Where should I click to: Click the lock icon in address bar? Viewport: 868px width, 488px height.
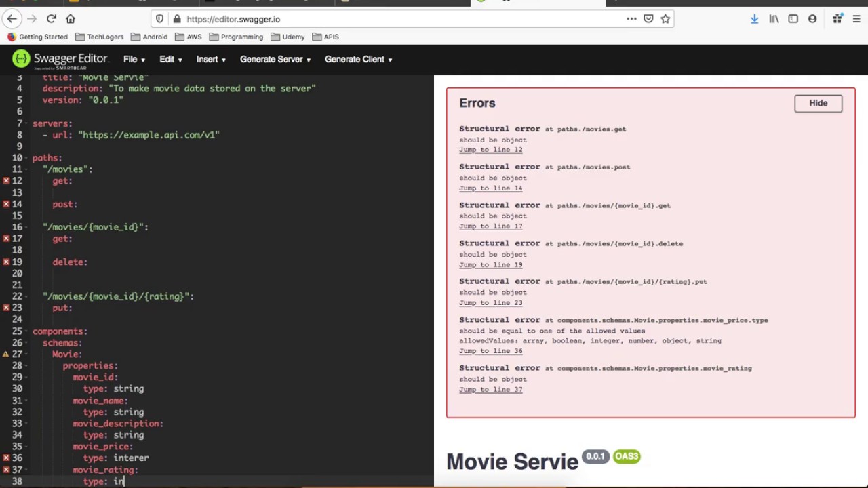[x=177, y=19]
